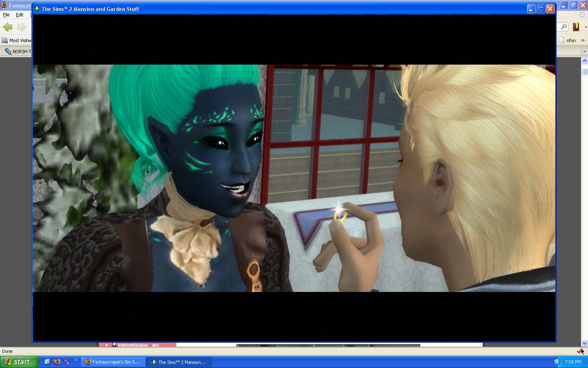The height and width of the screenshot is (368, 588).
Task: Open the Windows start menu
Action: point(19,362)
